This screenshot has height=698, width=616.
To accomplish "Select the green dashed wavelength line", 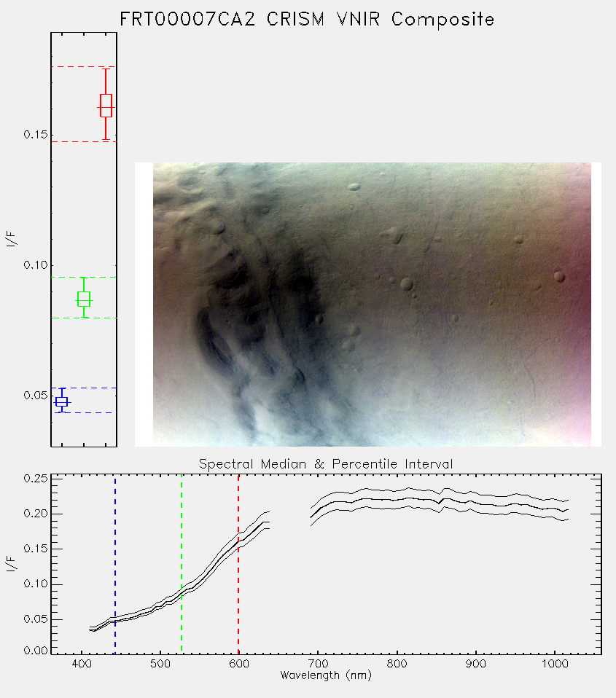I will (x=182, y=564).
